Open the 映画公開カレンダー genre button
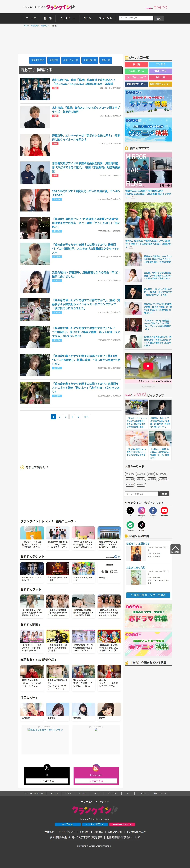 (x=160, y=84)
